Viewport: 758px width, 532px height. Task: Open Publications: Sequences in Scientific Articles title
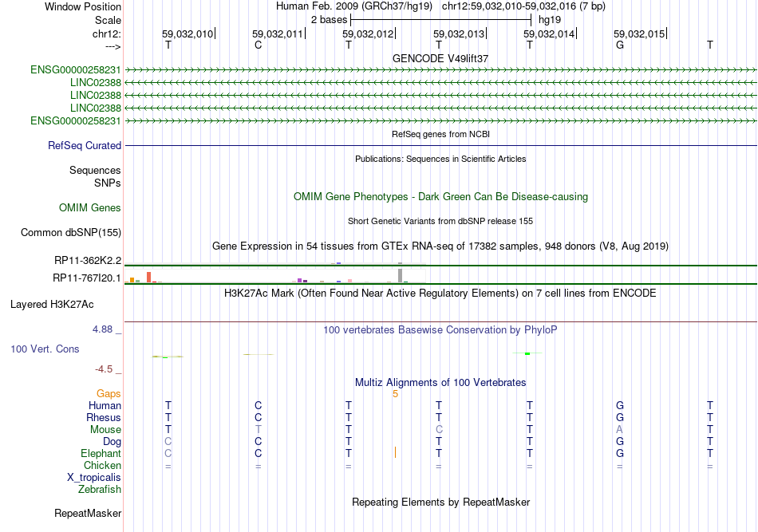coord(440,159)
